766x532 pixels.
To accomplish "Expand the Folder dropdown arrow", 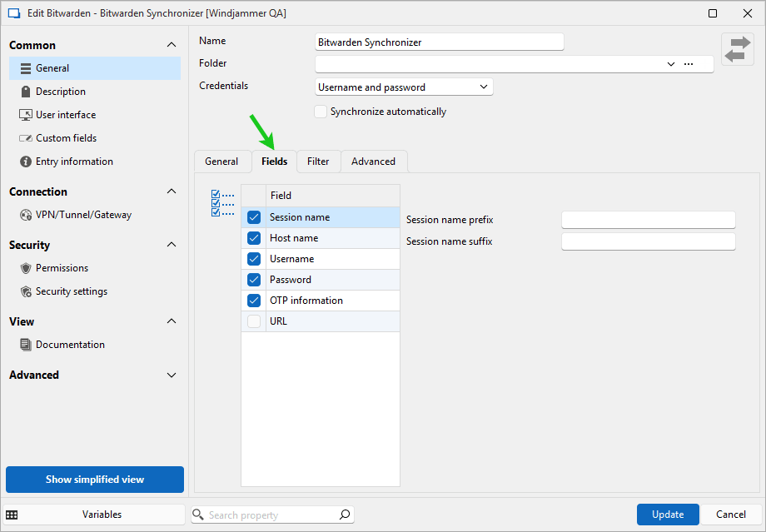I will [671, 64].
